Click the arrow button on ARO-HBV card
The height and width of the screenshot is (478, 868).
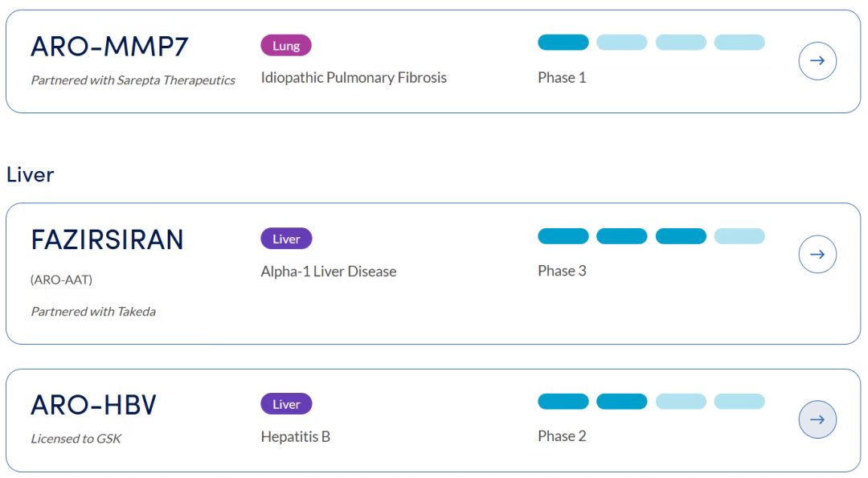pos(817,420)
